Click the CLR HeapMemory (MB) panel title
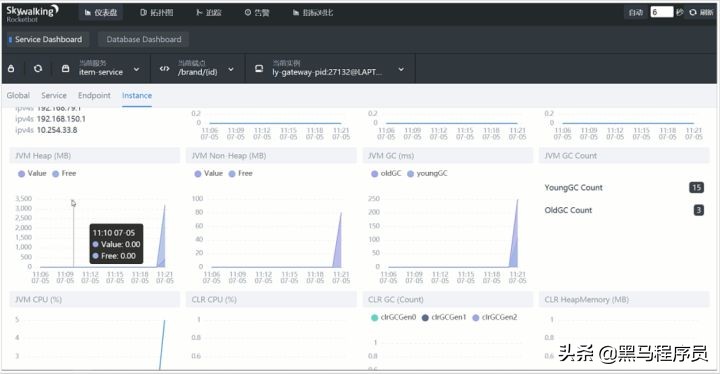Image resolution: width=720 pixels, height=374 pixels. tap(586, 300)
